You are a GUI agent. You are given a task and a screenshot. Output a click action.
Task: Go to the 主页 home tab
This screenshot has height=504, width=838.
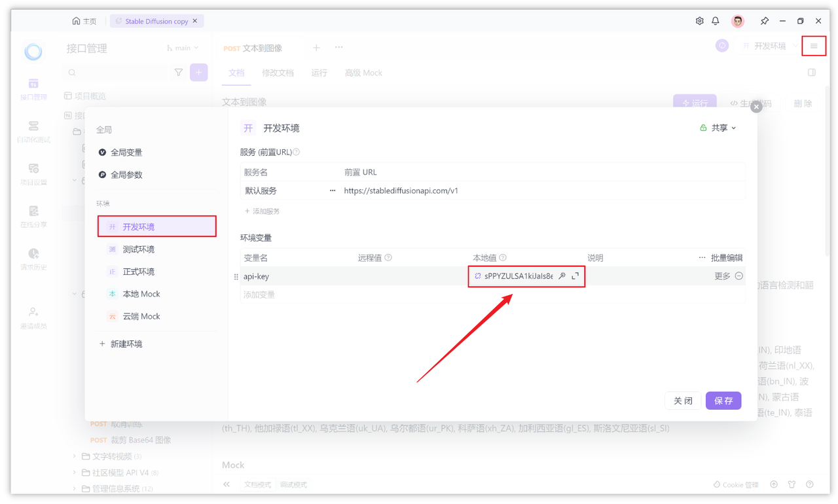click(x=84, y=21)
